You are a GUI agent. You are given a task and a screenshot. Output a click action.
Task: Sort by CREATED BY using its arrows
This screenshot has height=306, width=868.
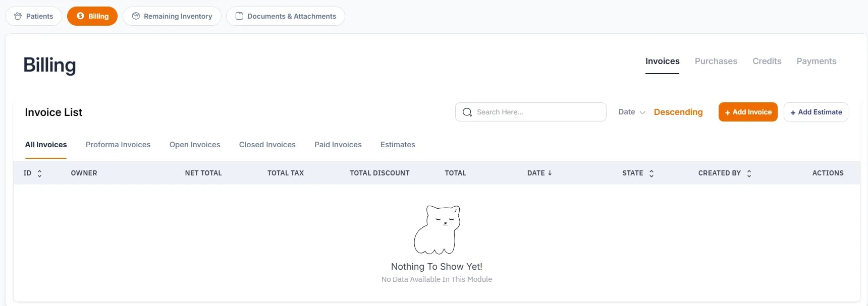click(x=749, y=173)
